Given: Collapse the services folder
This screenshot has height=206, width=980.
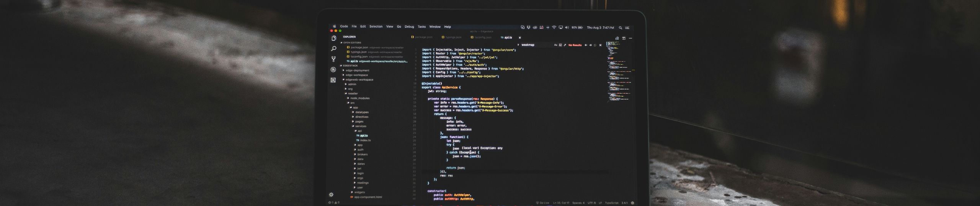Looking at the screenshot, I should [x=353, y=126].
